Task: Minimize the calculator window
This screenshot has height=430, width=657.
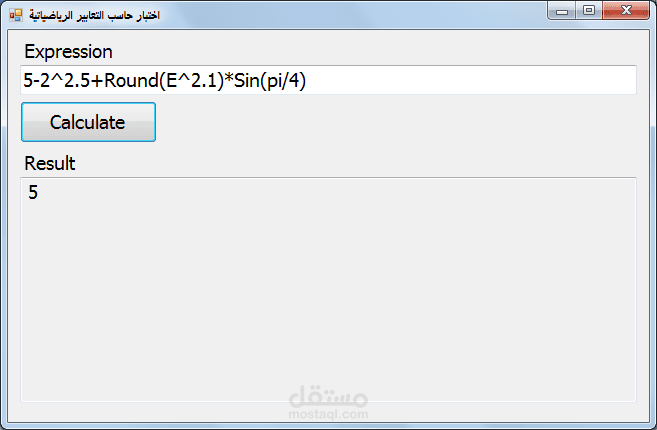Action: (561, 11)
